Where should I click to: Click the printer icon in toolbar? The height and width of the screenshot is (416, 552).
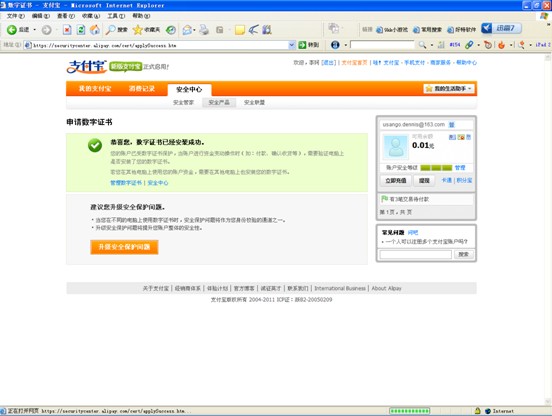pyautogui.click(x=204, y=30)
